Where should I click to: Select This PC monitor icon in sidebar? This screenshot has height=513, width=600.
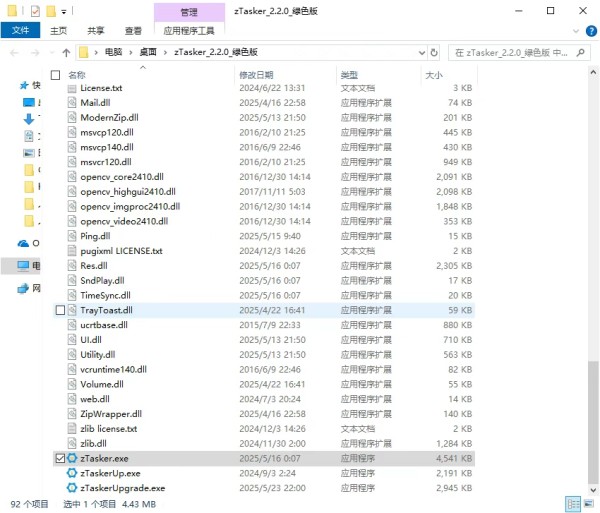coord(23,265)
